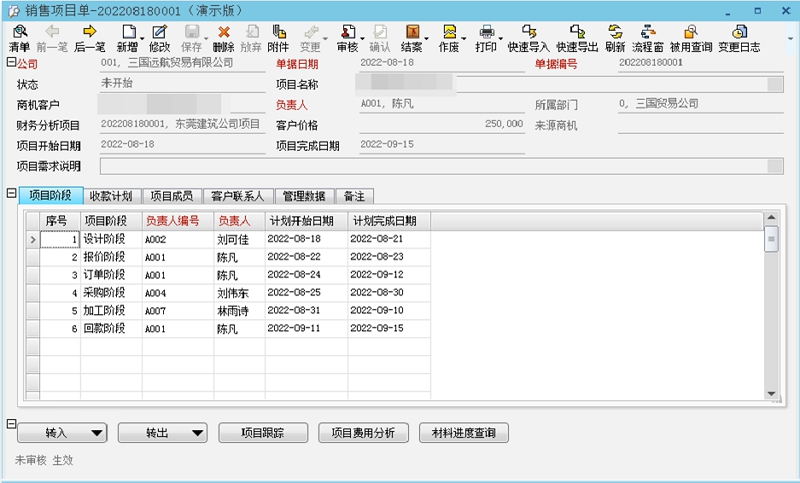Click the 材料进度查询 button

[463, 433]
